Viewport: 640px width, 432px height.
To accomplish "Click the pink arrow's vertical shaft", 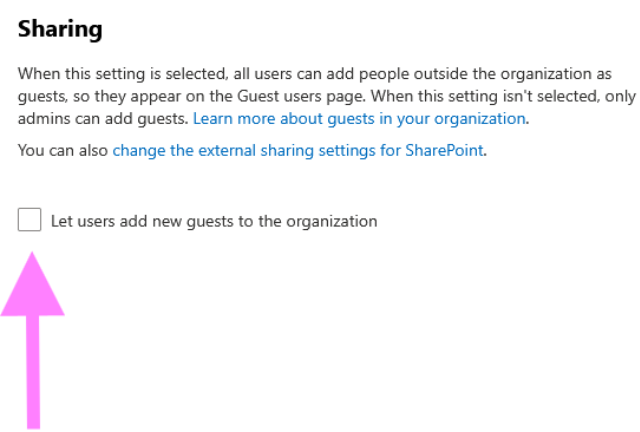I will point(33,370).
